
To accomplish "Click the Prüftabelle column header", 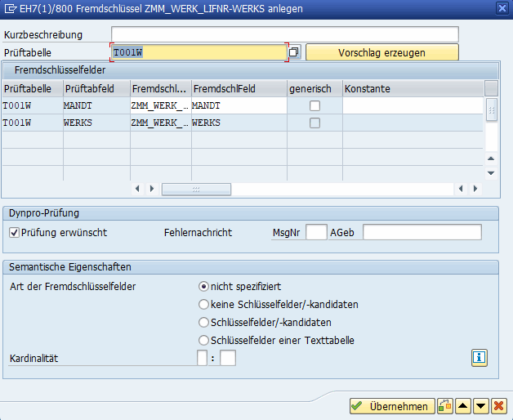I will 33,89.
